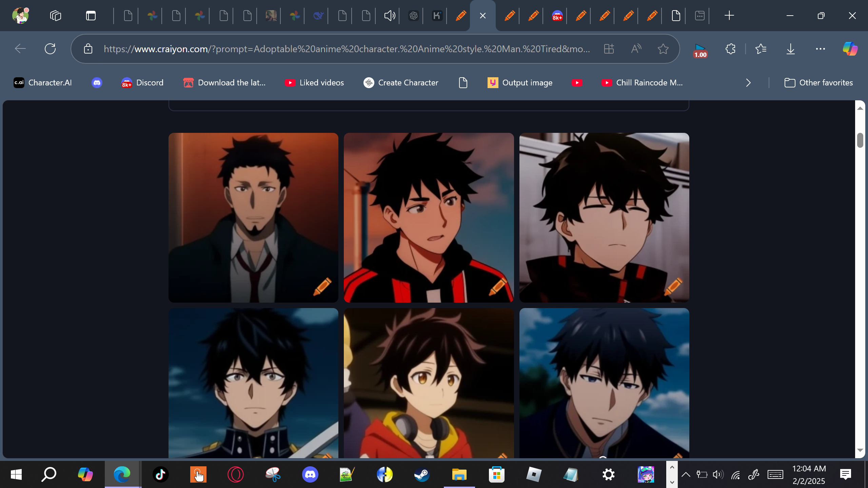Open the Extensions puzzle icon
Image resolution: width=868 pixels, height=488 pixels.
pos(730,49)
